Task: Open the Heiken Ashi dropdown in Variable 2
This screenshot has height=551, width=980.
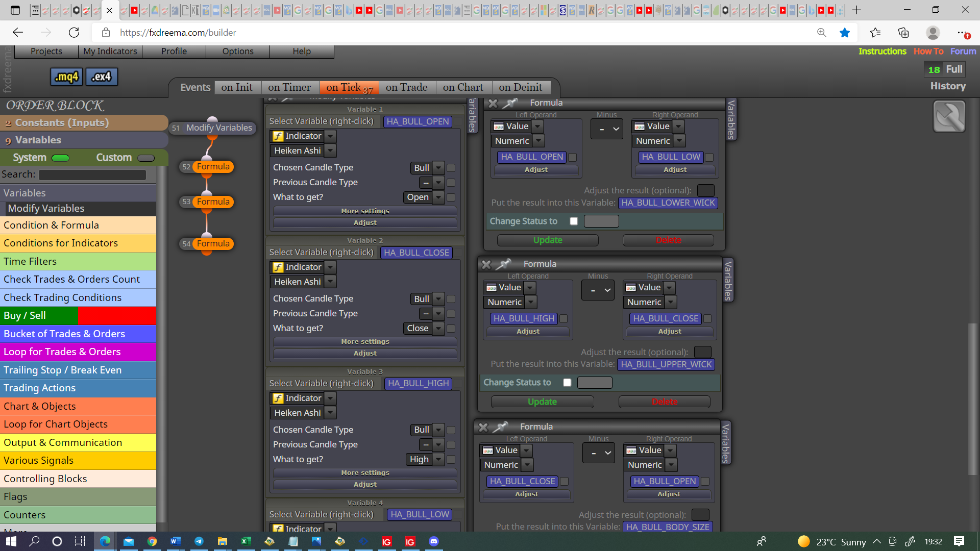Action: click(331, 282)
